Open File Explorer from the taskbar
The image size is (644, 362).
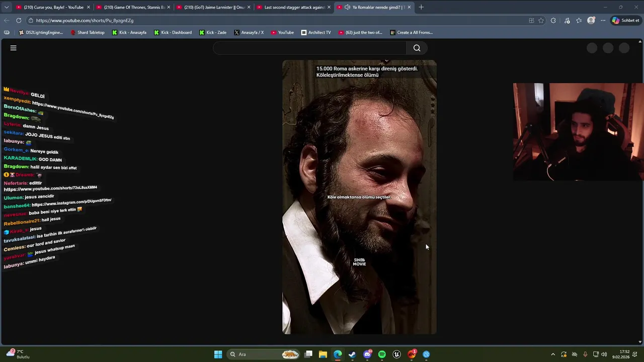[x=323, y=354]
